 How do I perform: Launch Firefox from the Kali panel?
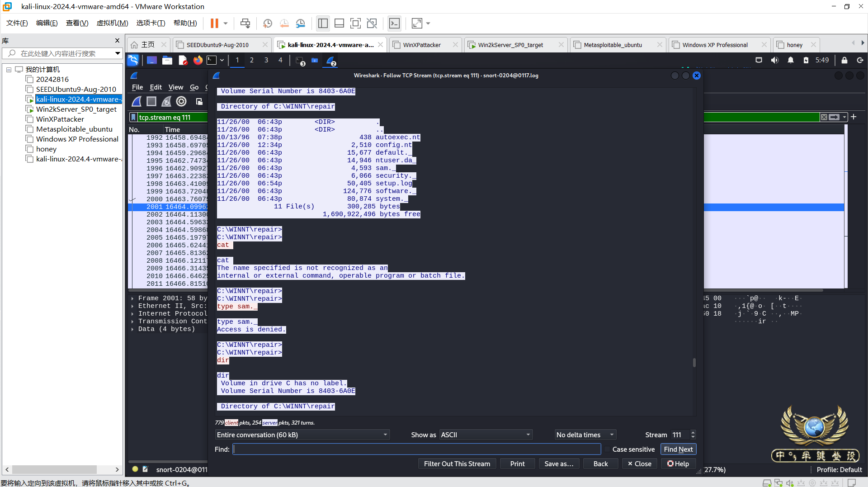(x=198, y=60)
